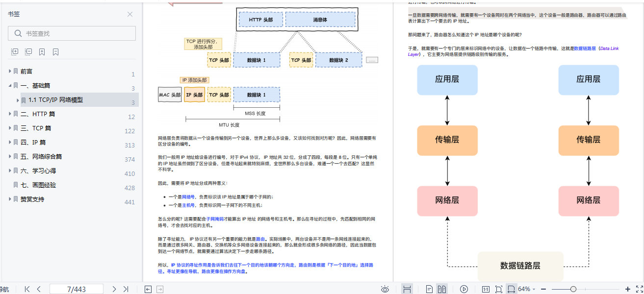Expand the 二、HTTP 篇 bookmark

point(10,114)
